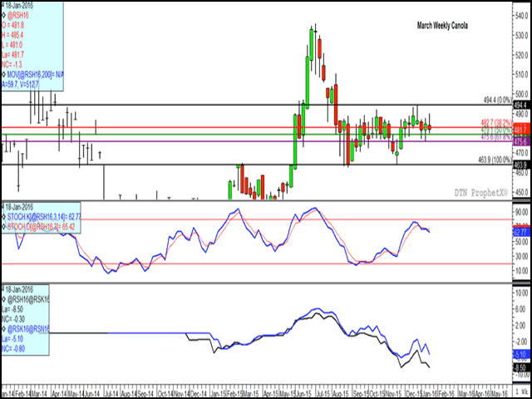532x399 pixels.
Task: Click the 'L = 481.0' low value
Action: click(x=12, y=45)
